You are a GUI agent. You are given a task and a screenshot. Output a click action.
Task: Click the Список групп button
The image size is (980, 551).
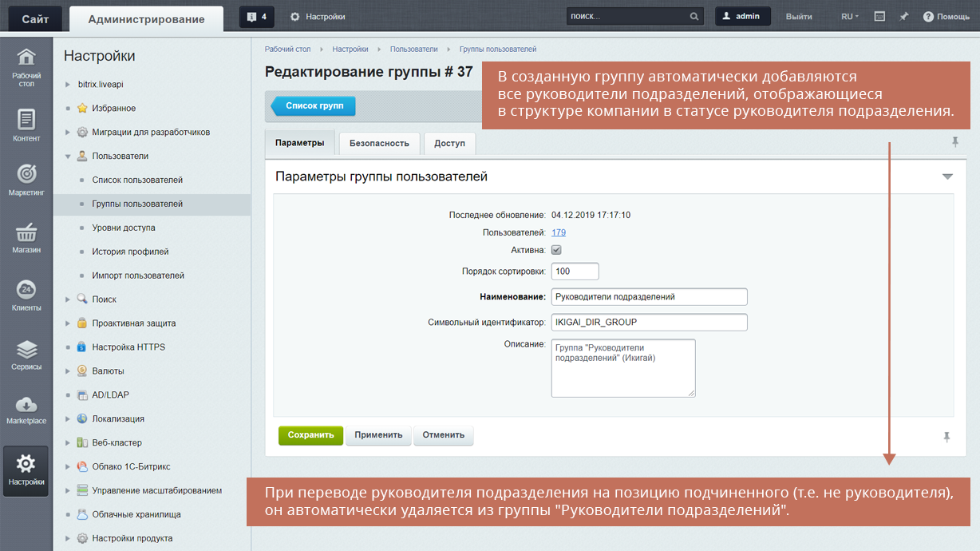[313, 106]
